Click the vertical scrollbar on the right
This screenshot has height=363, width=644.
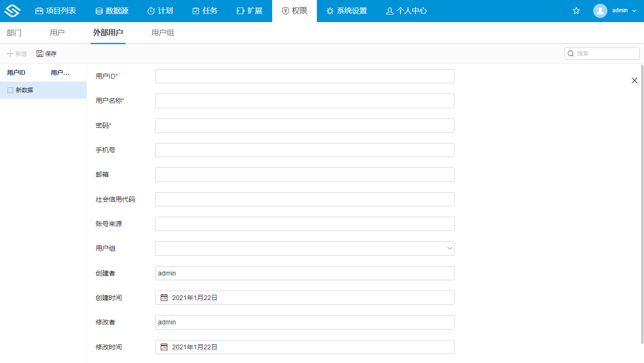coord(642,202)
